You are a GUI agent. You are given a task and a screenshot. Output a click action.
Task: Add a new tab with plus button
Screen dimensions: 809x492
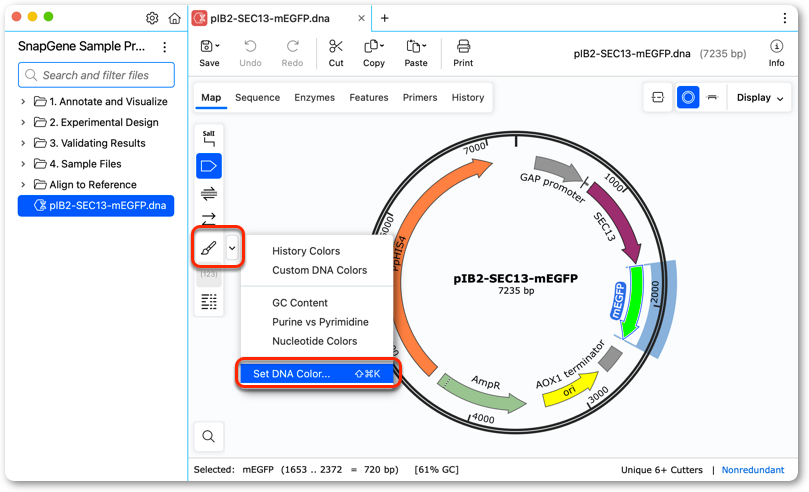384,19
